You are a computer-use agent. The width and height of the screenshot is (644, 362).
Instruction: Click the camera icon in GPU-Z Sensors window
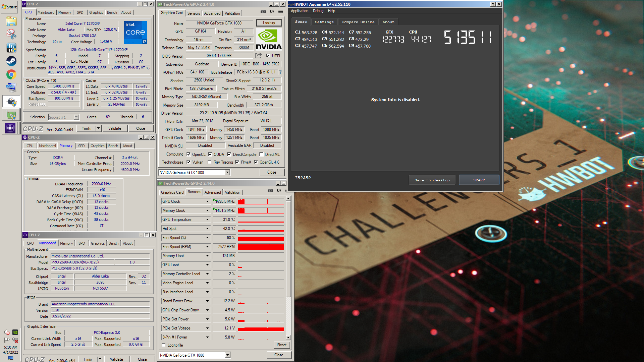270,190
